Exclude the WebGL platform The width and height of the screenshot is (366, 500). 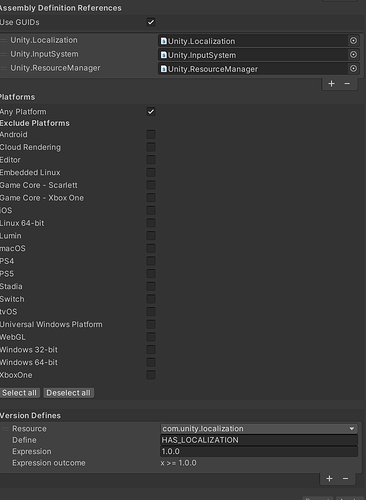tap(151, 337)
